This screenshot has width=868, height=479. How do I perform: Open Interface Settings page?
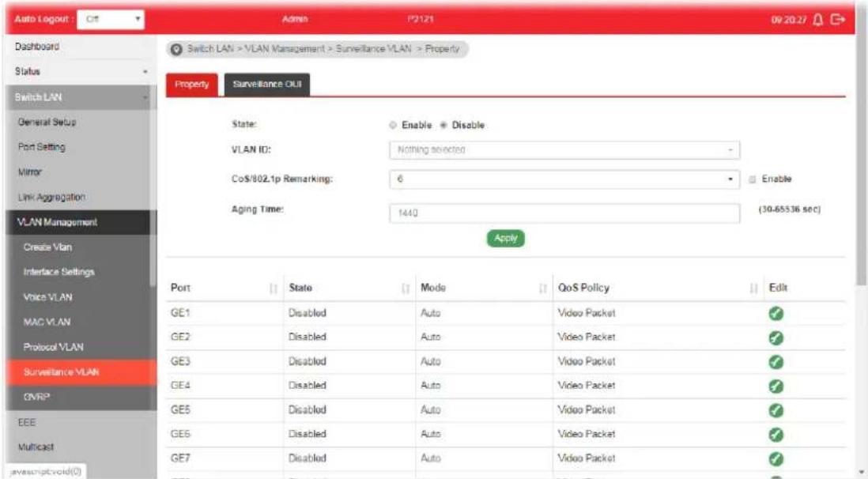pyautogui.click(x=58, y=272)
